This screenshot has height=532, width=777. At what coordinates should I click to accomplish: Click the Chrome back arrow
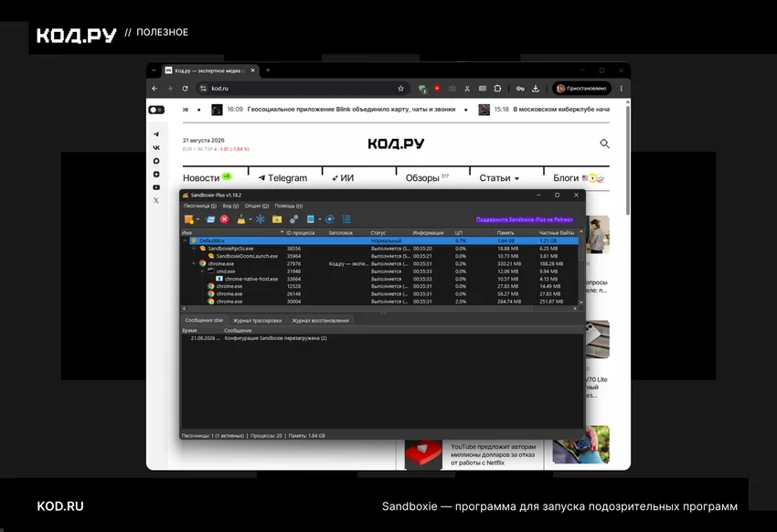click(x=154, y=88)
